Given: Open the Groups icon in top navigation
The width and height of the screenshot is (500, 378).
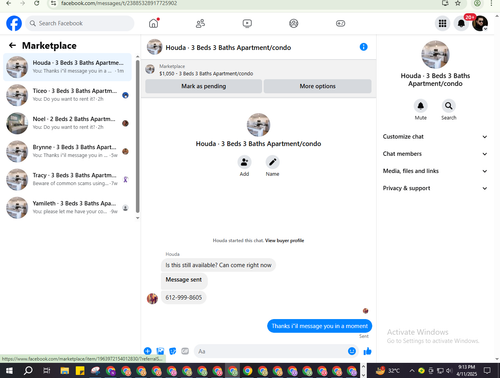Looking at the screenshot, I should point(294,23).
